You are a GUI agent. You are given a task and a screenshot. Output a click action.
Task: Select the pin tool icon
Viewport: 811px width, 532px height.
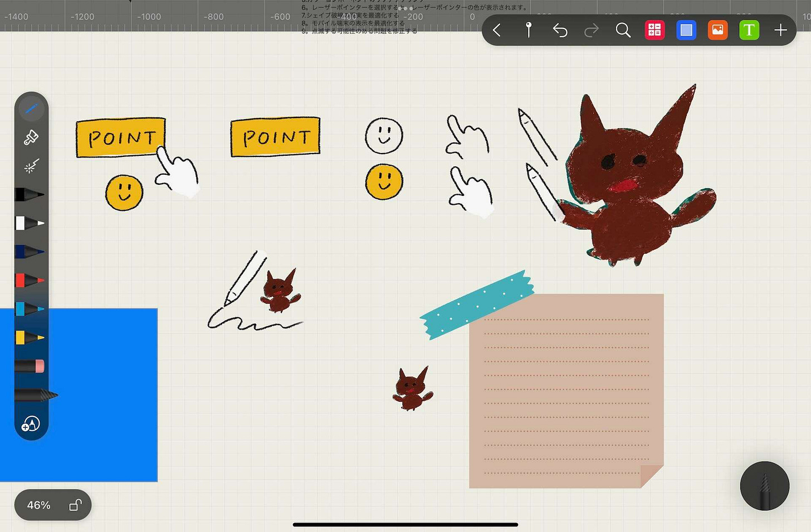point(529,30)
